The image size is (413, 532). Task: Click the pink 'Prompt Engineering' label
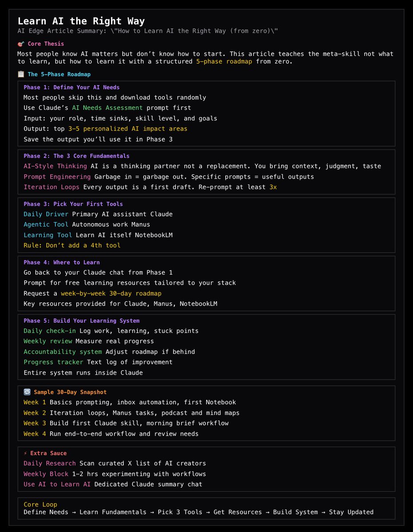pyautogui.click(x=57, y=176)
